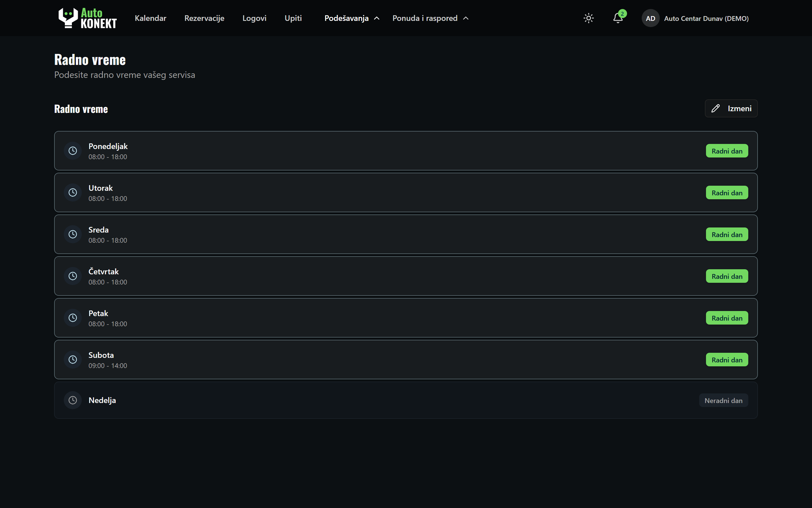Collapse Ponuda i raspored chevron arrow
Image resolution: width=812 pixels, height=508 pixels.
466,18
